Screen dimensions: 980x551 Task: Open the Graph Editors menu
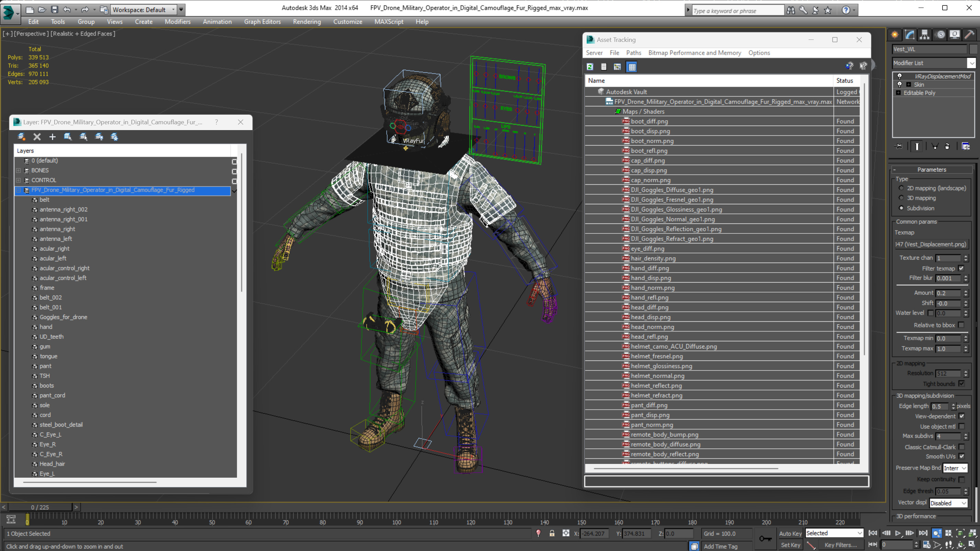click(262, 22)
